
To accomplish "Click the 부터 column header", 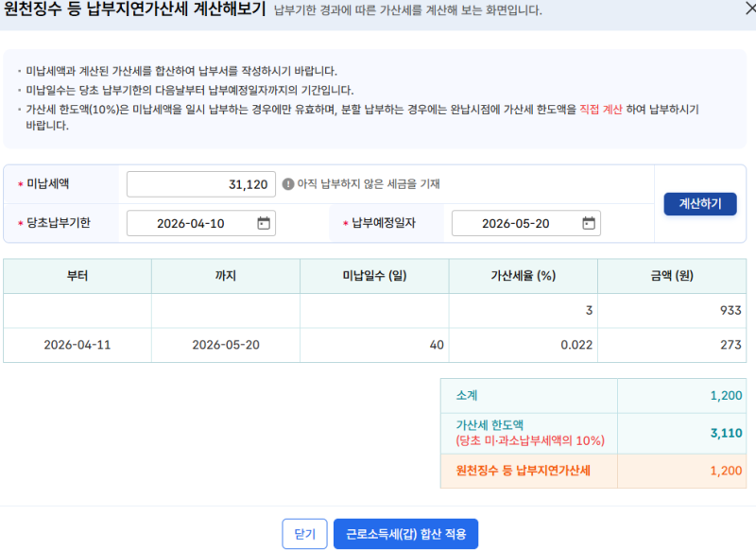I will coord(77,276).
